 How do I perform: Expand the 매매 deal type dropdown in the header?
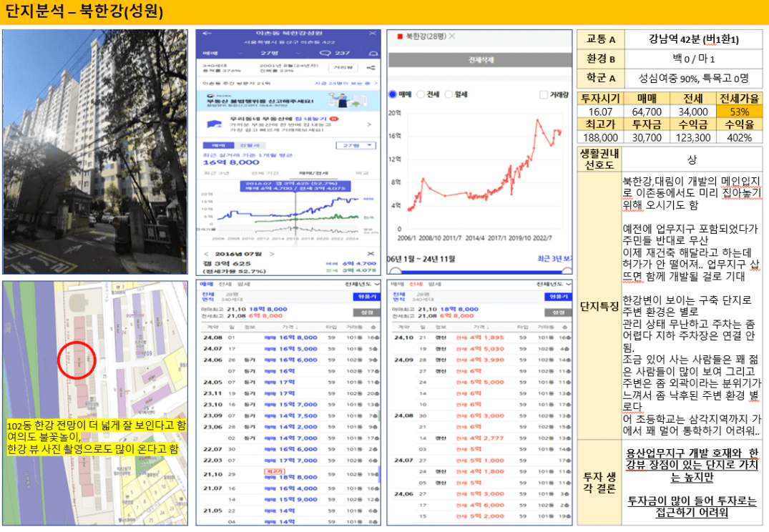[222, 53]
